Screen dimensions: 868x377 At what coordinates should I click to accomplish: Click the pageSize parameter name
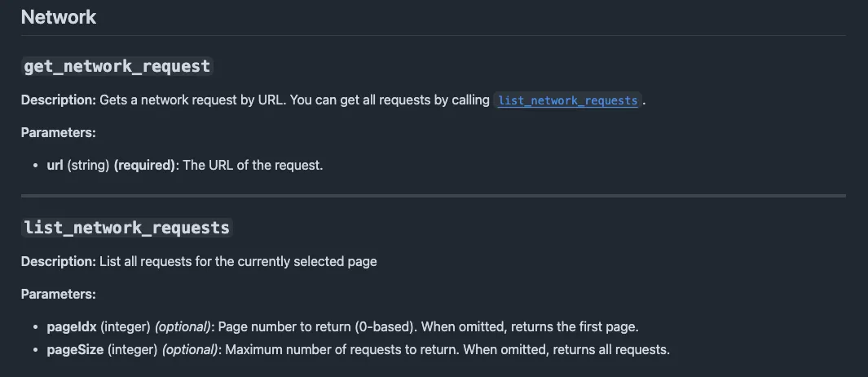pyautogui.click(x=75, y=350)
